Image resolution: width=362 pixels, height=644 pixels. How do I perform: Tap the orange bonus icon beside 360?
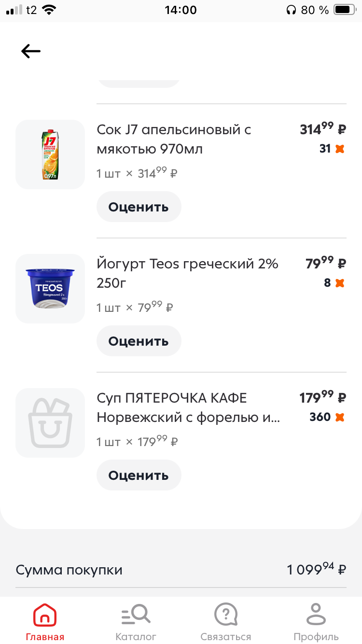(340, 417)
